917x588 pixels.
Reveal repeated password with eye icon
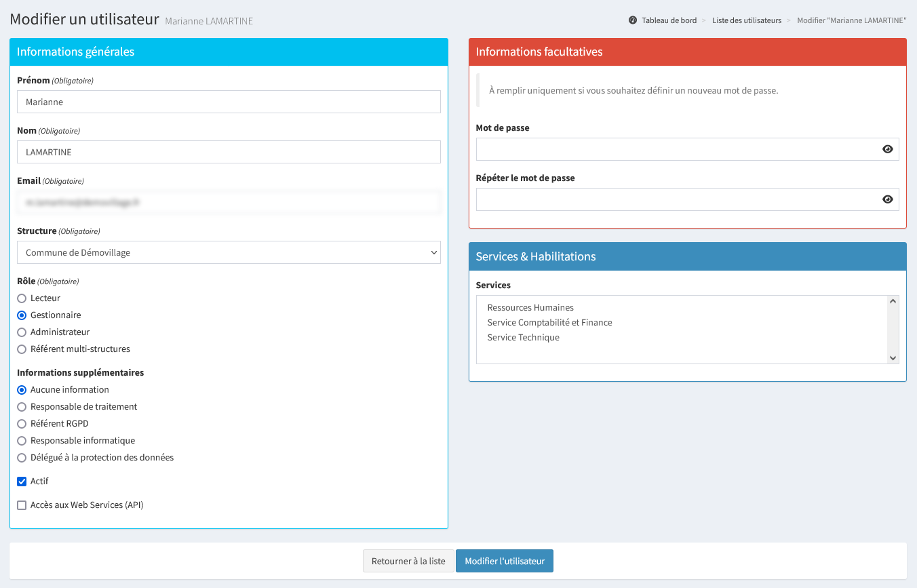pyautogui.click(x=887, y=199)
